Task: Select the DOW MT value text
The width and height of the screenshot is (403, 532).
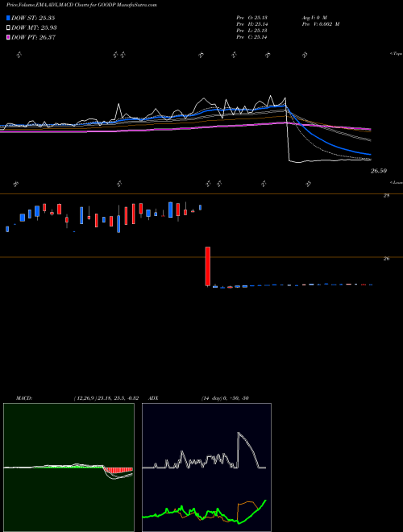Action: [x=34, y=28]
